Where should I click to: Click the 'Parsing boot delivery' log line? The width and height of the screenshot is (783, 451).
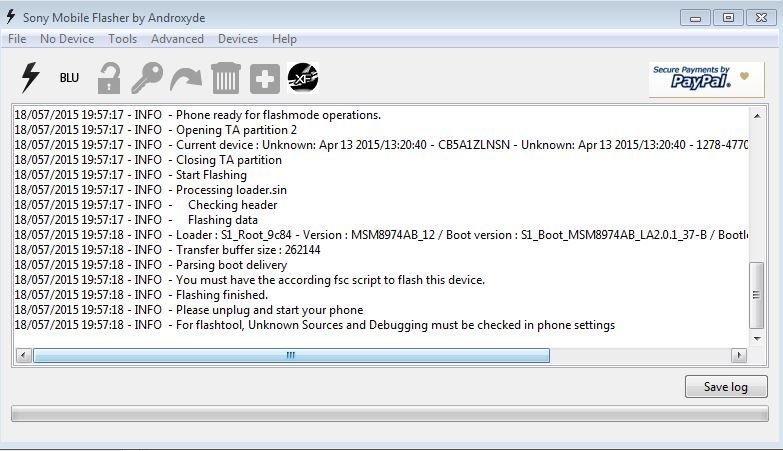click(151, 265)
